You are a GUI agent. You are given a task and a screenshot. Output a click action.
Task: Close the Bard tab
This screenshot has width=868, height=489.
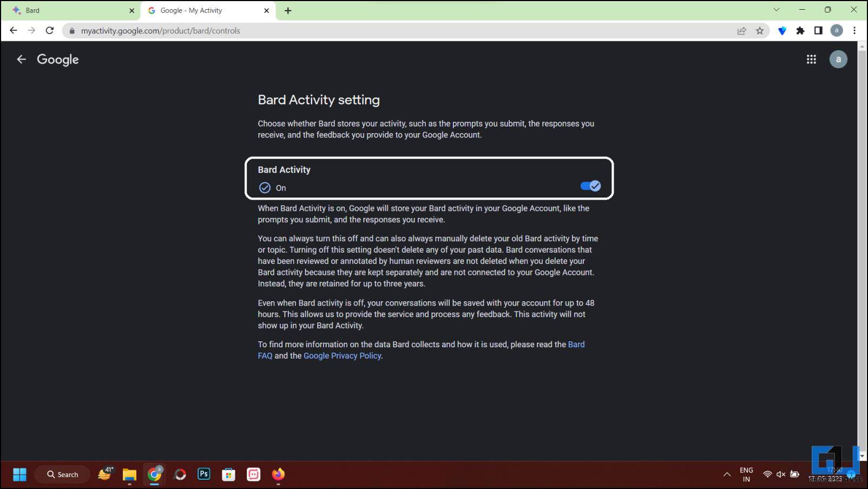131,10
